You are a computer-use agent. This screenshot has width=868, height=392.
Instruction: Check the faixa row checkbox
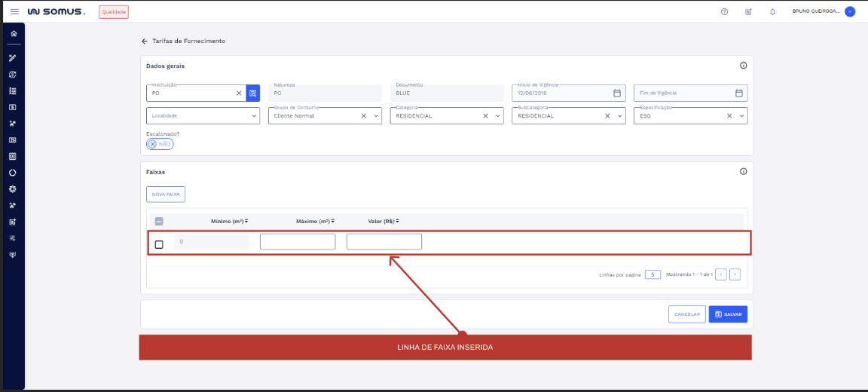click(159, 244)
